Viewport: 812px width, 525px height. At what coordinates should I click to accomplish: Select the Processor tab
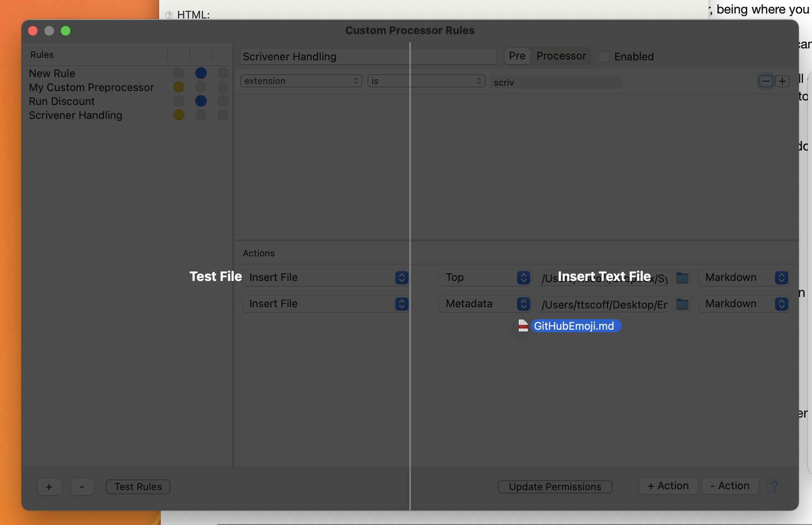561,56
